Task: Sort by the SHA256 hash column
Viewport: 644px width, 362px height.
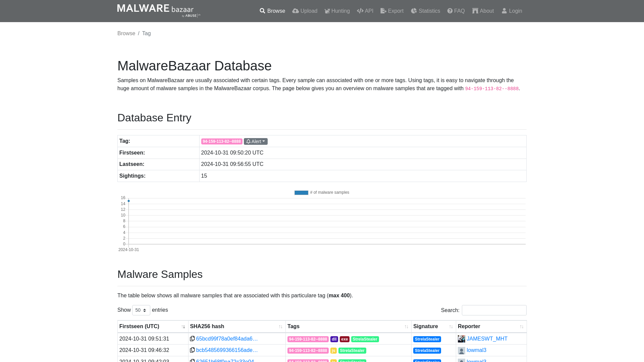Action: (x=237, y=326)
